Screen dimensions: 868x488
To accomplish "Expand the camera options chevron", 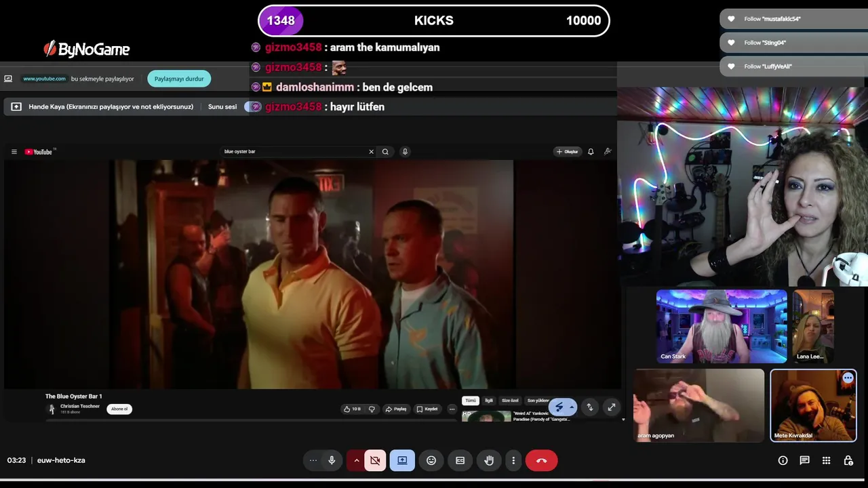I will (x=357, y=460).
